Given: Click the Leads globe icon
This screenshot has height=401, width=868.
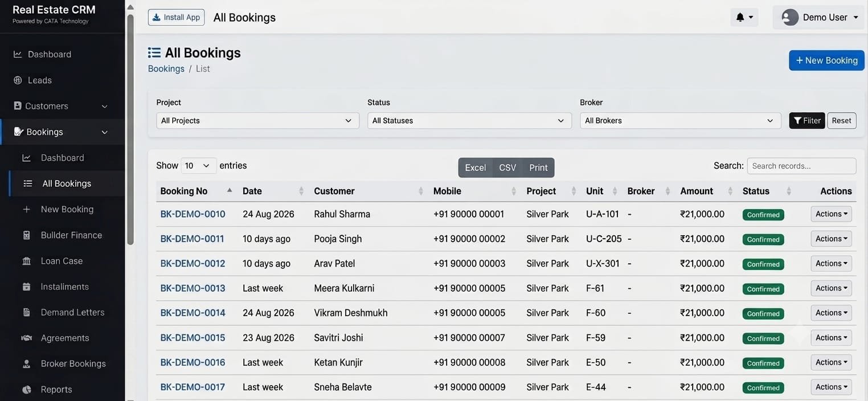Looking at the screenshot, I should click(x=18, y=80).
